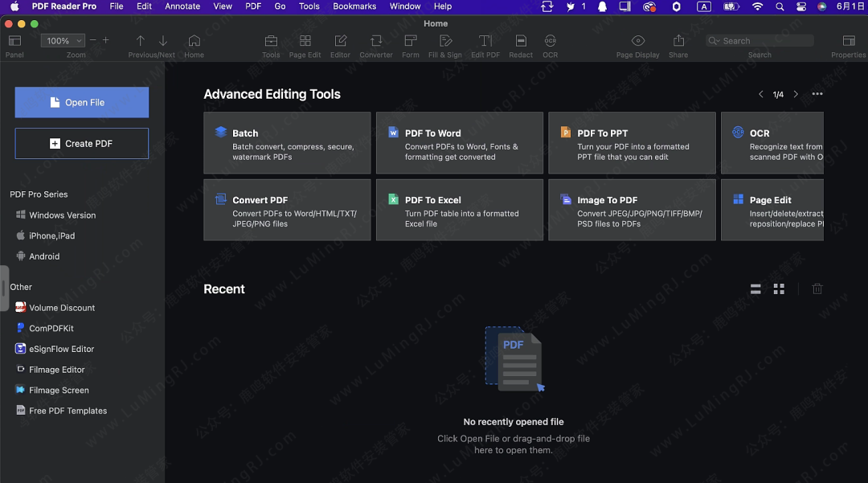Screen dimensions: 868x483
Task: Open Page Edit in toolbar
Action: [x=305, y=41]
